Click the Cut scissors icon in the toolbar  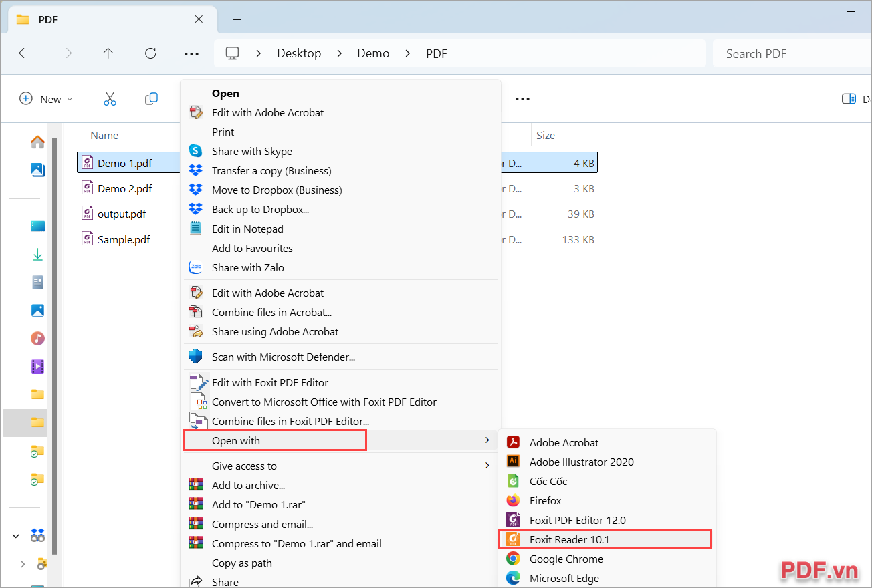110,99
